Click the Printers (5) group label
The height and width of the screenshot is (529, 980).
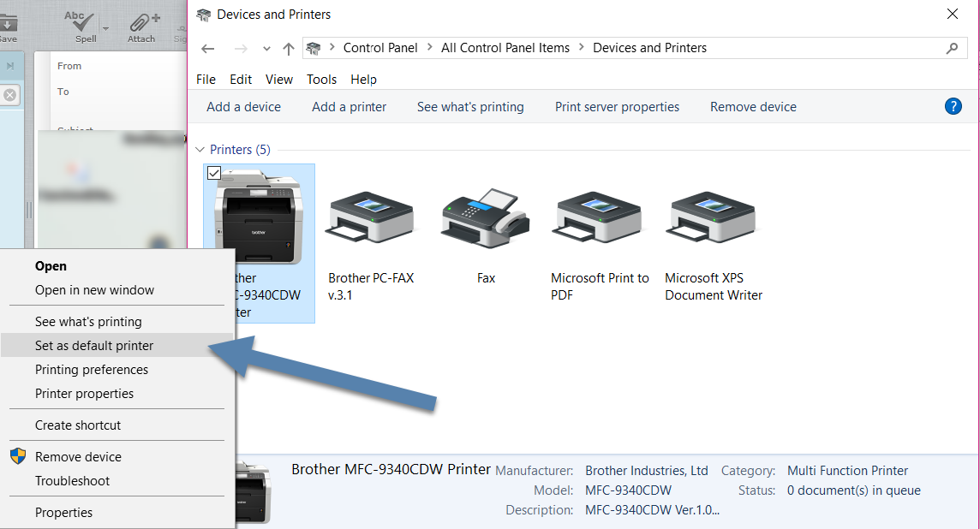240,149
